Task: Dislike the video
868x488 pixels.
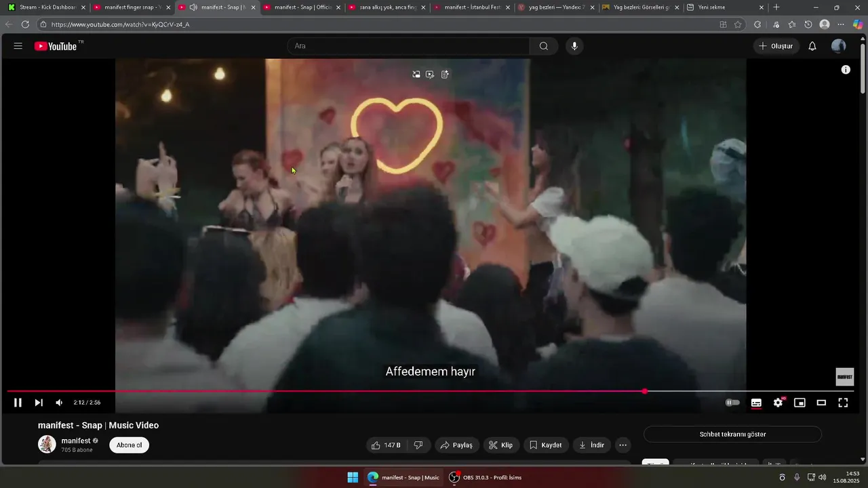Action: [418, 445]
